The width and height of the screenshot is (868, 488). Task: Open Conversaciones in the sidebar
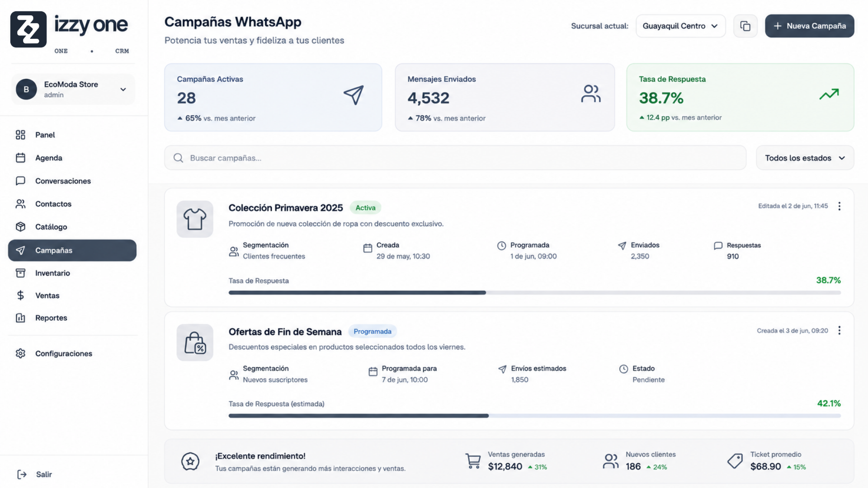72,181
